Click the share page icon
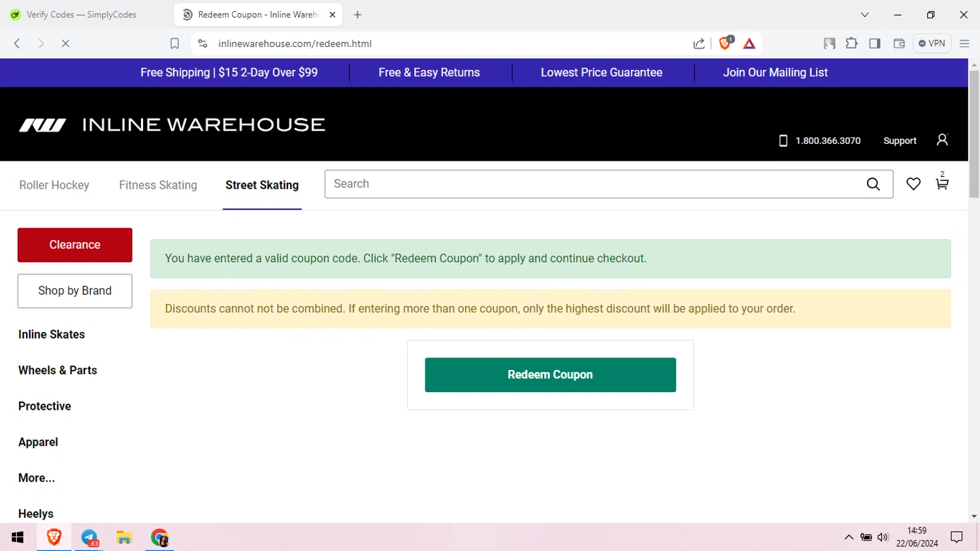Image resolution: width=980 pixels, height=551 pixels. pos(698,43)
